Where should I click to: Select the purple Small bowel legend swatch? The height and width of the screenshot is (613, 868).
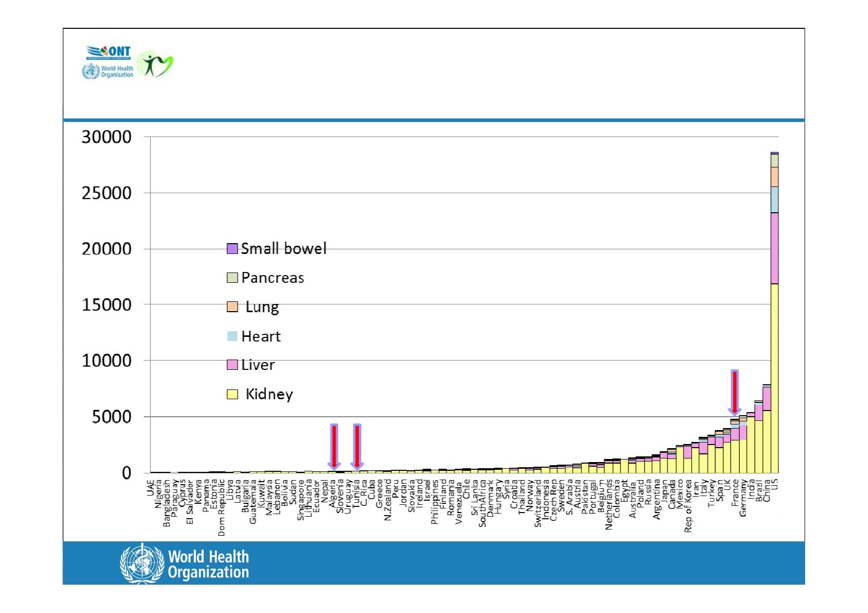coord(232,249)
